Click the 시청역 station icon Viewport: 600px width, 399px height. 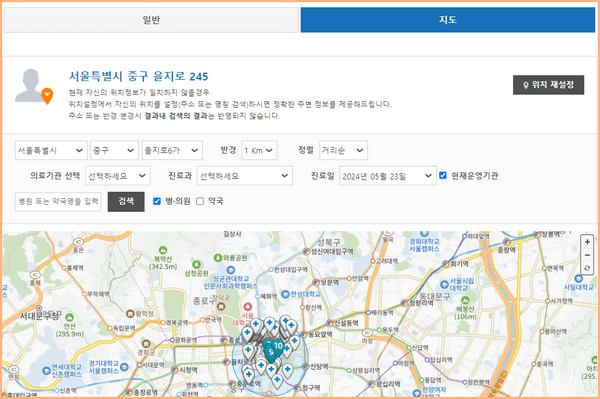pyautogui.click(x=175, y=370)
